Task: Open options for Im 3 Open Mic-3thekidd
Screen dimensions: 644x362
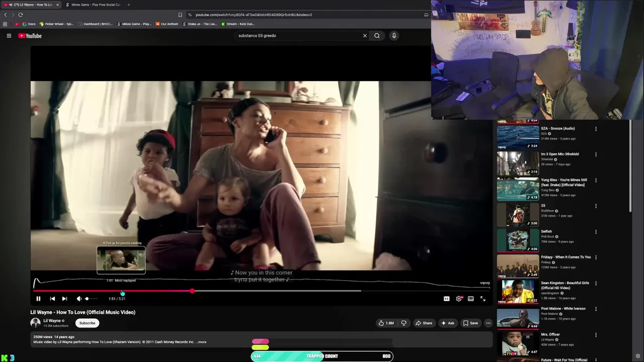Action: [x=596, y=154]
